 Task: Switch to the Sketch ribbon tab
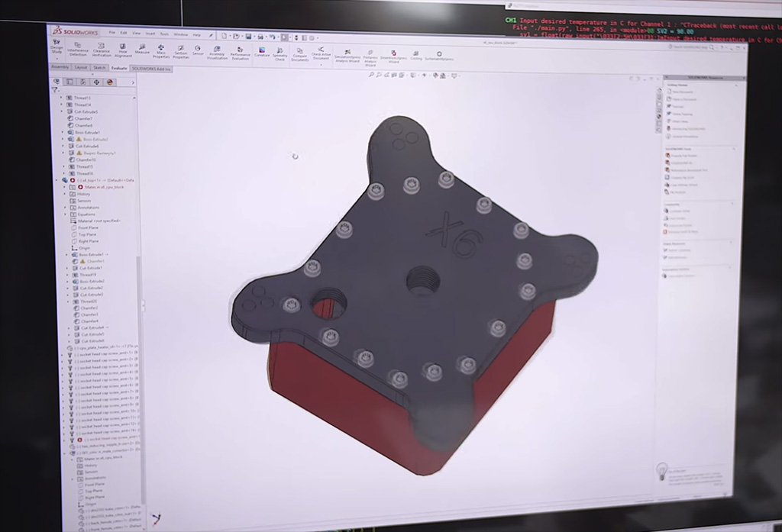click(99, 67)
